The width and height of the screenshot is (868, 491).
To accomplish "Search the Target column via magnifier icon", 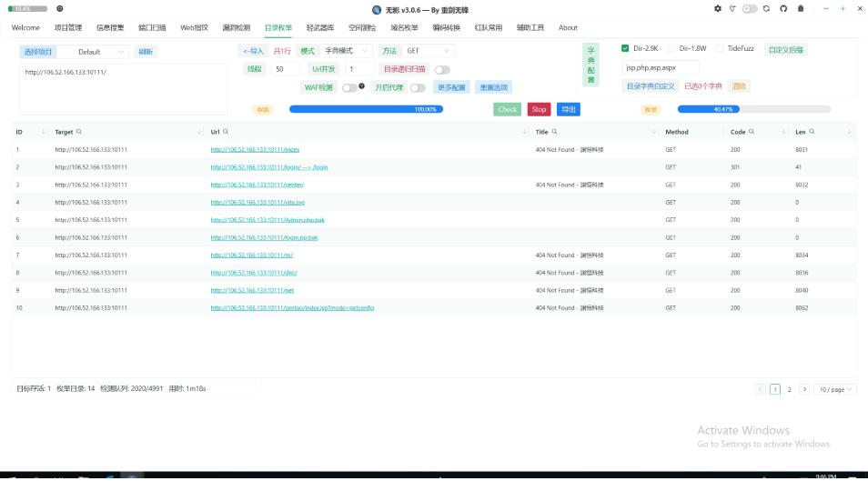I will 79,132.
